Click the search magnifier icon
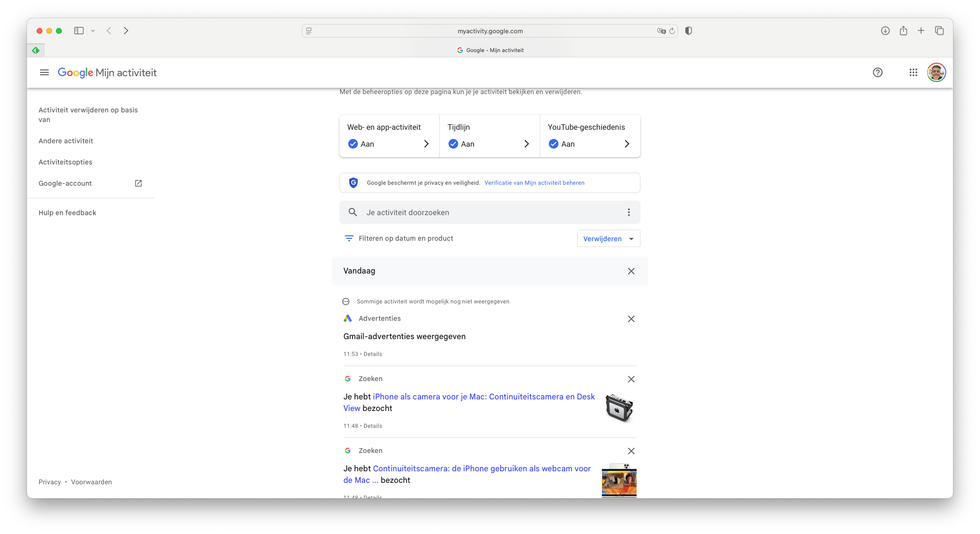Viewport: 980px width, 534px height. 353,212
